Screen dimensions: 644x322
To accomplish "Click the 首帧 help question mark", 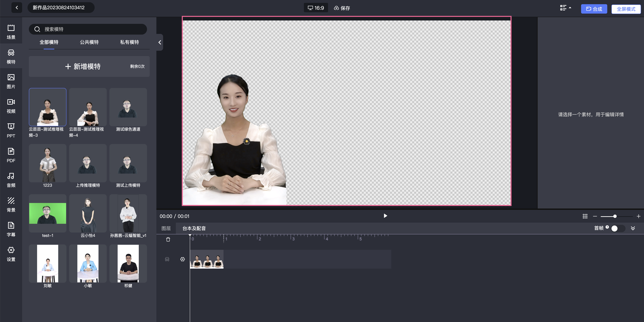I will pos(607,227).
